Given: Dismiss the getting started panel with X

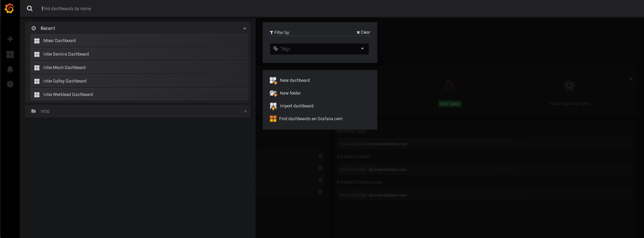Looking at the screenshot, I should click(x=631, y=79).
